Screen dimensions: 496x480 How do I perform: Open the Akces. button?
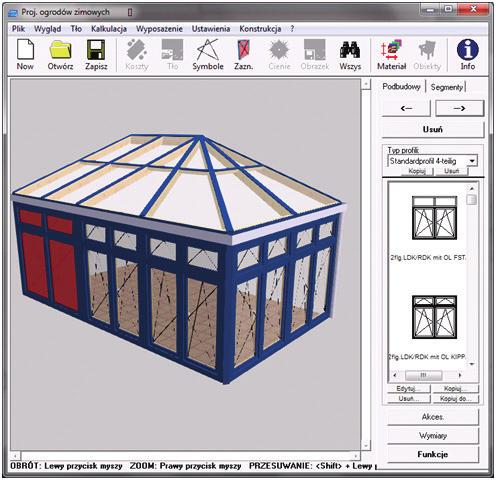click(x=433, y=417)
